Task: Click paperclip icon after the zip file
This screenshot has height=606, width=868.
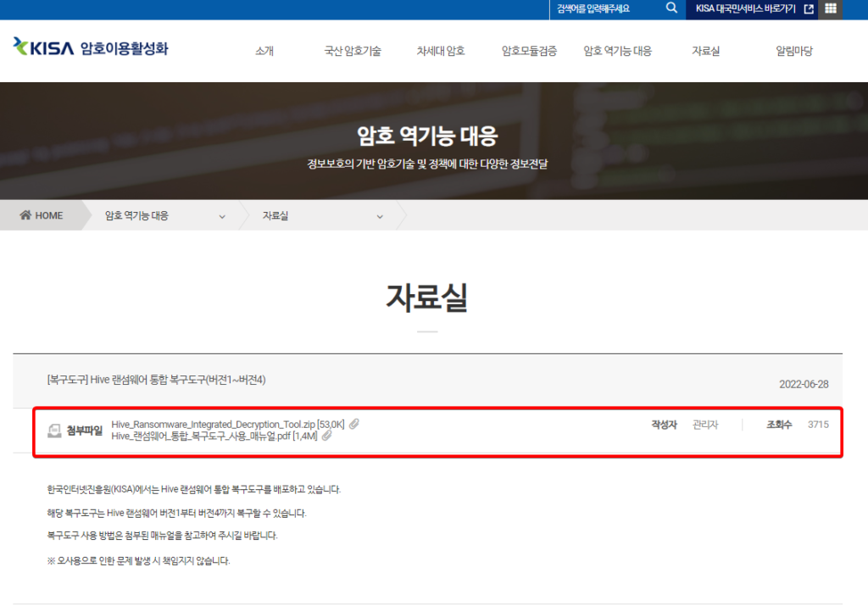Action: coord(354,424)
